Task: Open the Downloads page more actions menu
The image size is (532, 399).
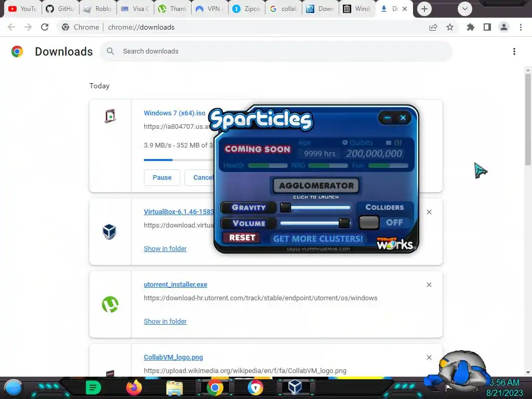Action: click(x=514, y=51)
